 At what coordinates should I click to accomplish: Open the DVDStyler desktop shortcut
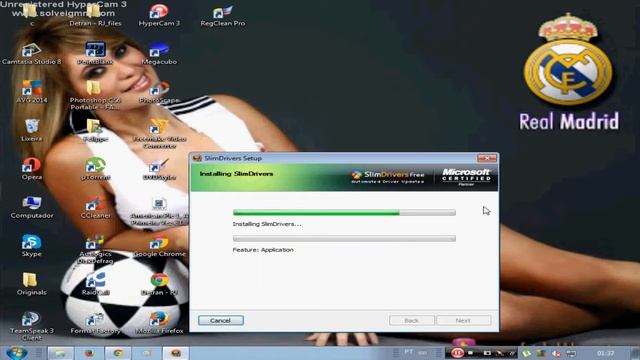159,169
